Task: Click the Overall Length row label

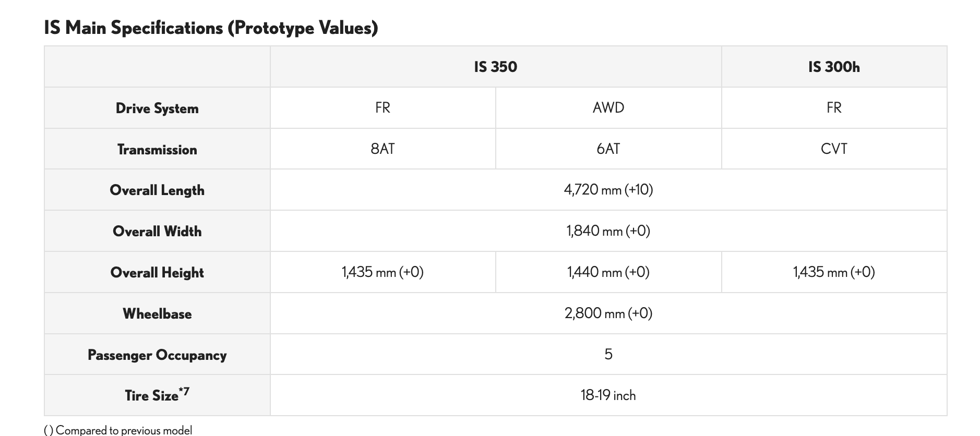Action: (157, 190)
